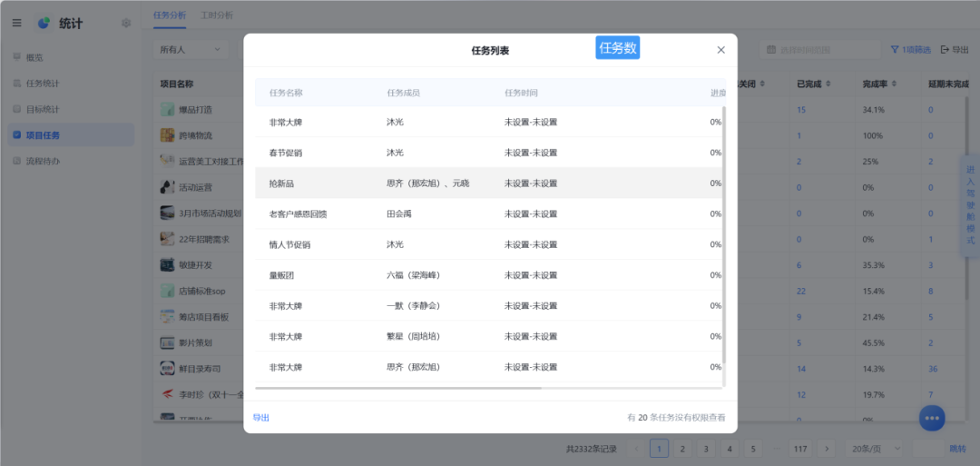Click the 李时珍 project icon
The width and height of the screenshot is (980, 466).
click(x=167, y=395)
